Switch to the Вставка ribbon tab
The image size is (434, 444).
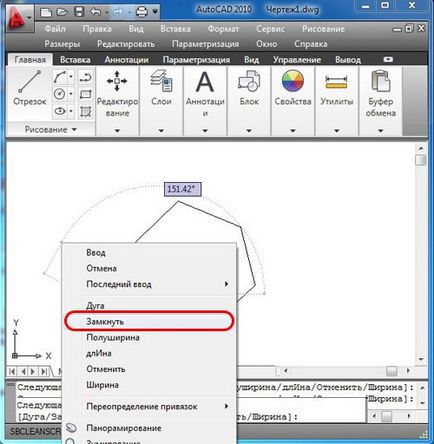click(75, 60)
